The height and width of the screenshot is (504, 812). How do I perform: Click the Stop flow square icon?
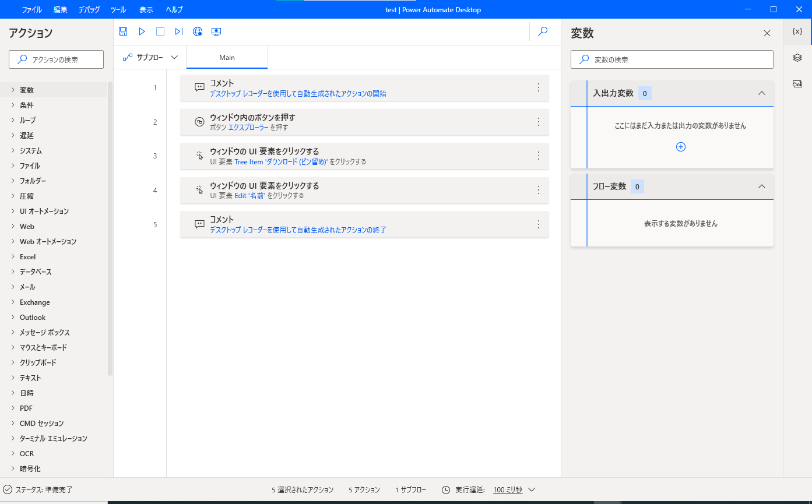click(x=160, y=31)
